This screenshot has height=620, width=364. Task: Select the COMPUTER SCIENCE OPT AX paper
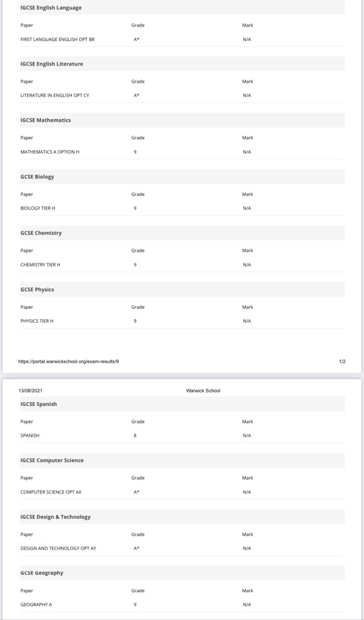point(51,492)
